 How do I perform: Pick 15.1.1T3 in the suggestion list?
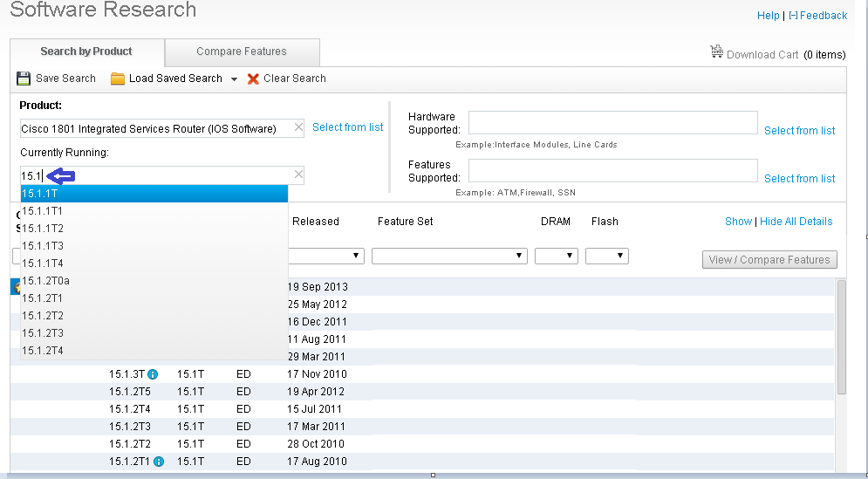click(154, 246)
